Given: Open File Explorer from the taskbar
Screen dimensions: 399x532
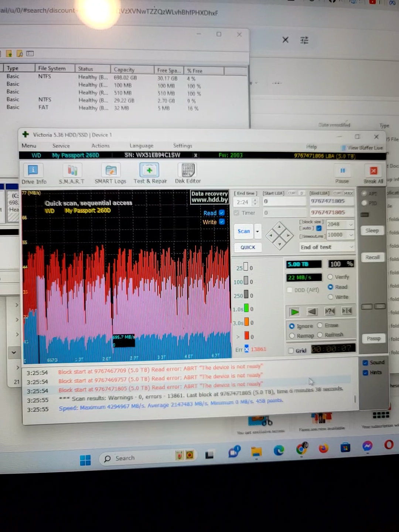Looking at the screenshot, I should (256, 451).
